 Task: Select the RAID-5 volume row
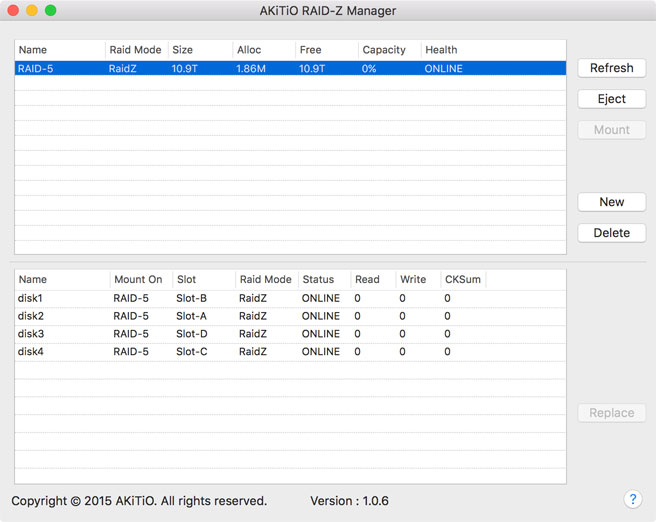(290, 69)
